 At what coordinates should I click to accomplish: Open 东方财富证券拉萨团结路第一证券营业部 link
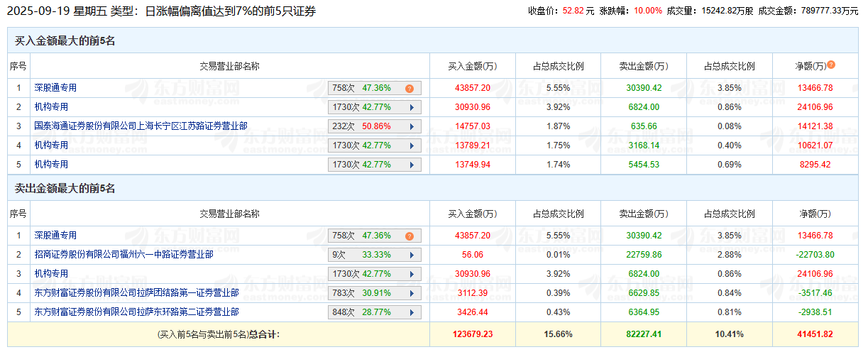pos(136,292)
